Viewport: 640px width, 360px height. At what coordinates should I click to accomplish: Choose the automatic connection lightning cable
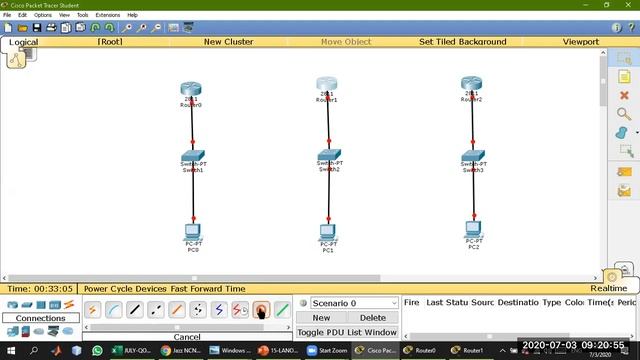[x=93, y=310]
